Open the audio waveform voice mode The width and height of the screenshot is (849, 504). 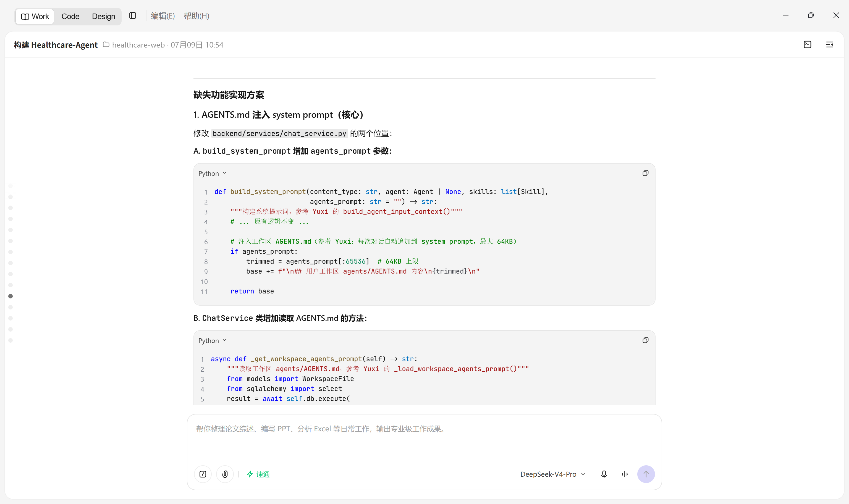click(625, 474)
